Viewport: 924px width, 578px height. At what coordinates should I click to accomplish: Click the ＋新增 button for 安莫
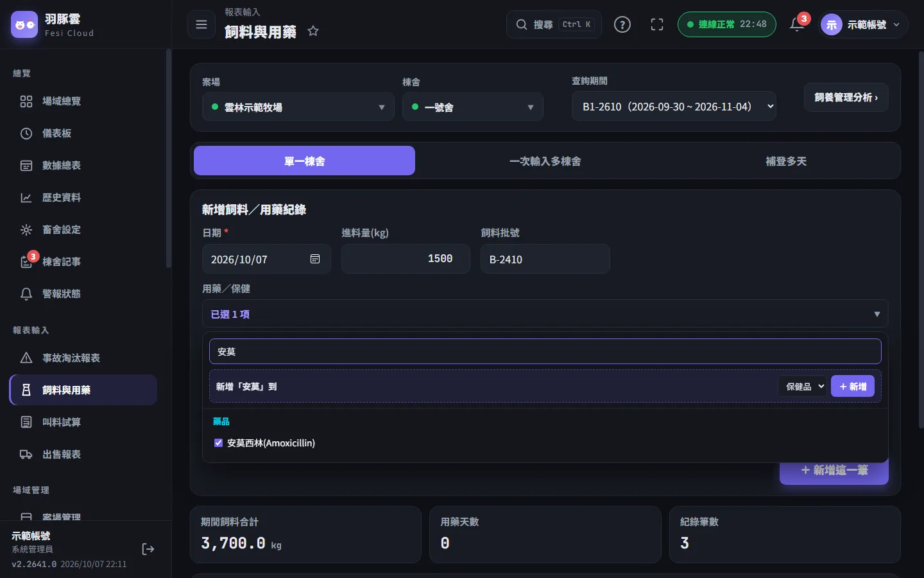click(x=853, y=387)
